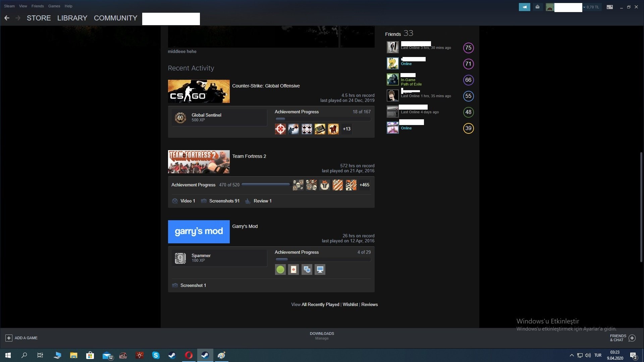The width and height of the screenshot is (644, 362).
Task: Open the garry's mod blue banner thumbnail
Action: [199, 232]
